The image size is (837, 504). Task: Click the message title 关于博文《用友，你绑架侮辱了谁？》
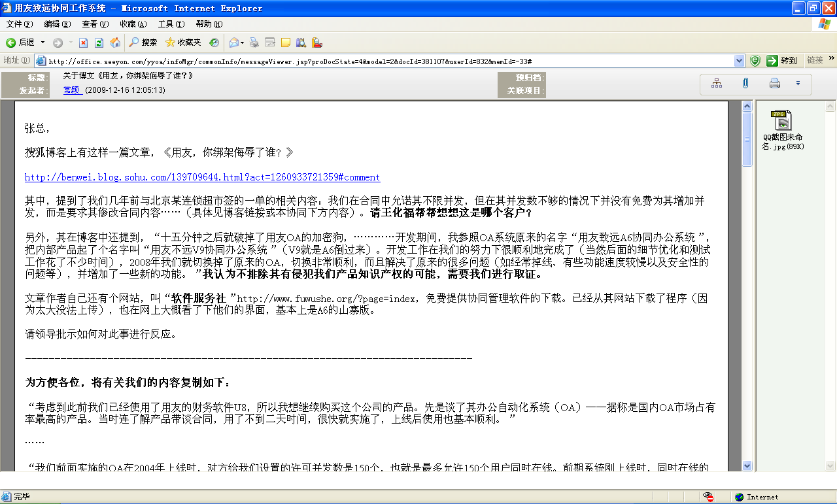(x=128, y=76)
